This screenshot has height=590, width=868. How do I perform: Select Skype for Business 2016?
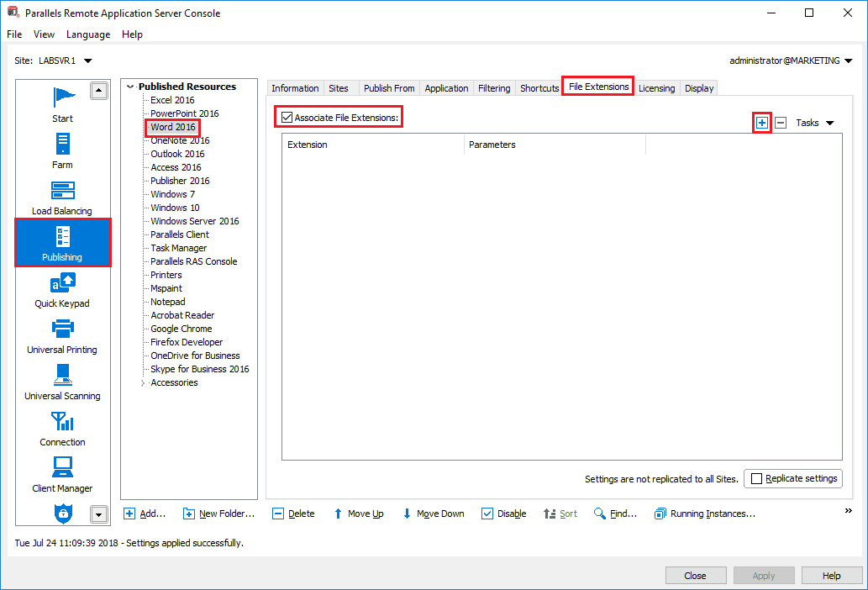pos(199,369)
